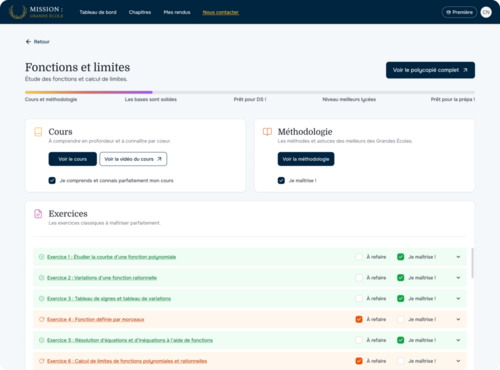Image resolution: width=500 pixels, height=370 pixels.
Task: Expand Exercice 1 row chevron
Action: (458, 257)
